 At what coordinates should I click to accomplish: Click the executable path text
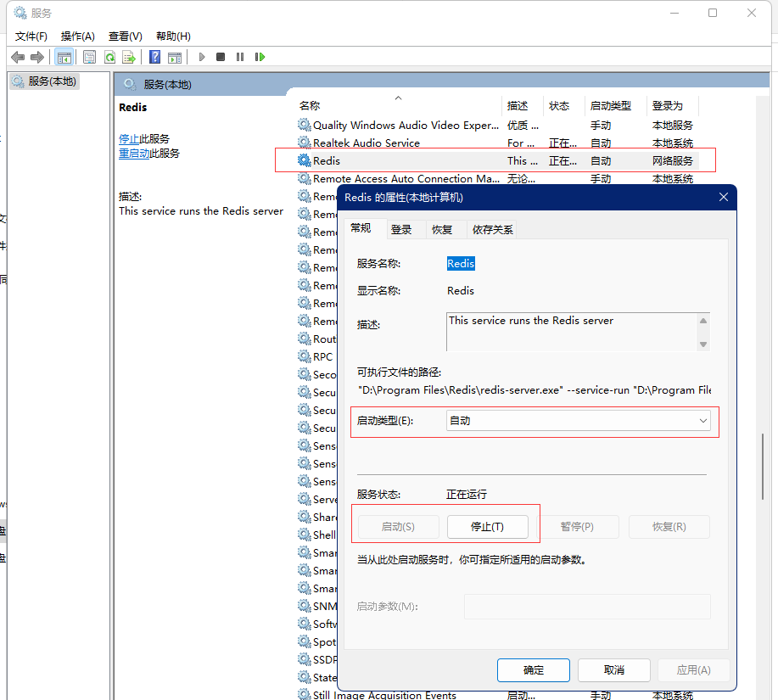click(x=535, y=390)
